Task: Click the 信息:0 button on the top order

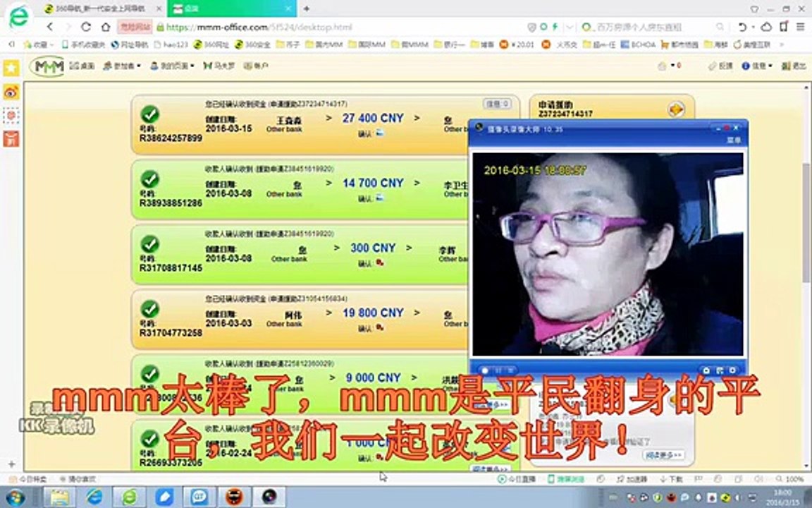Action: pyautogui.click(x=497, y=104)
